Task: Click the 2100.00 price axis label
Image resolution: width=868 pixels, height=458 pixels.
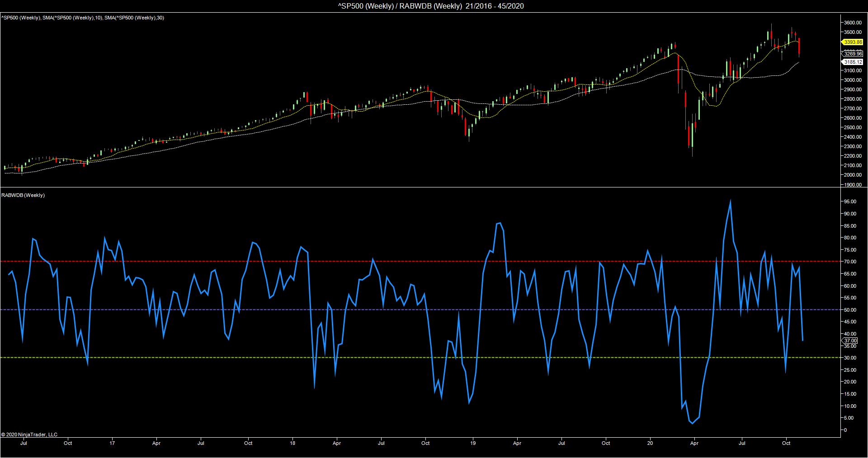Action: pyautogui.click(x=853, y=165)
